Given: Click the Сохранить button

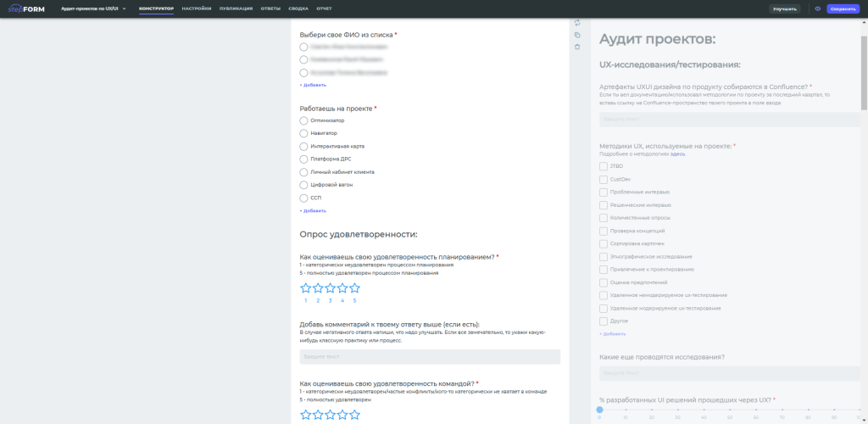Looking at the screenshot, I should 843,8.
